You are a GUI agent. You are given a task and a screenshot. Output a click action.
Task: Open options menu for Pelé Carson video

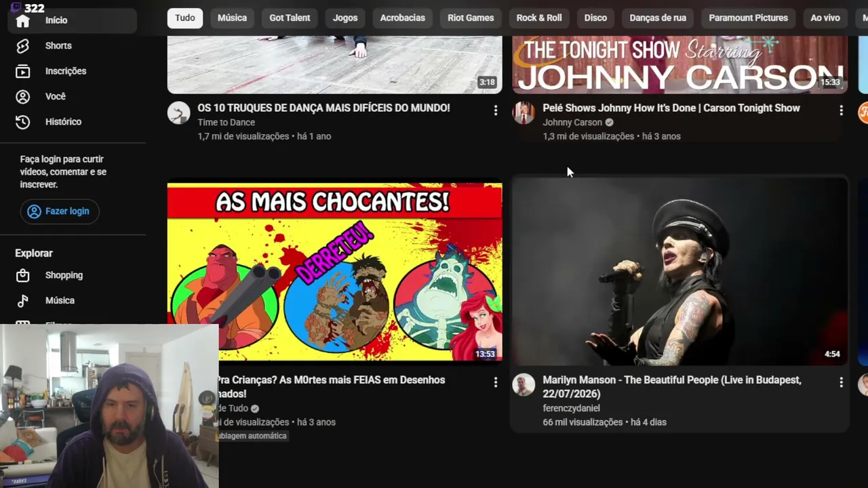(841, 110)
